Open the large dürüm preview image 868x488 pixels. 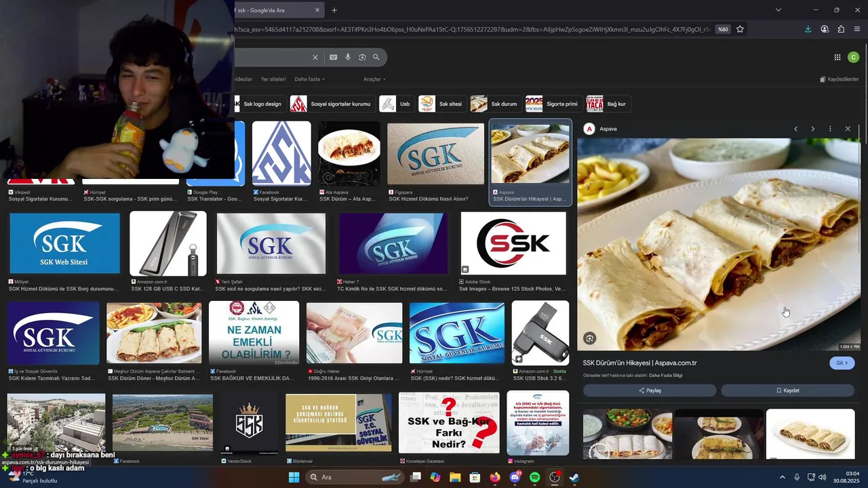point(719,244)
